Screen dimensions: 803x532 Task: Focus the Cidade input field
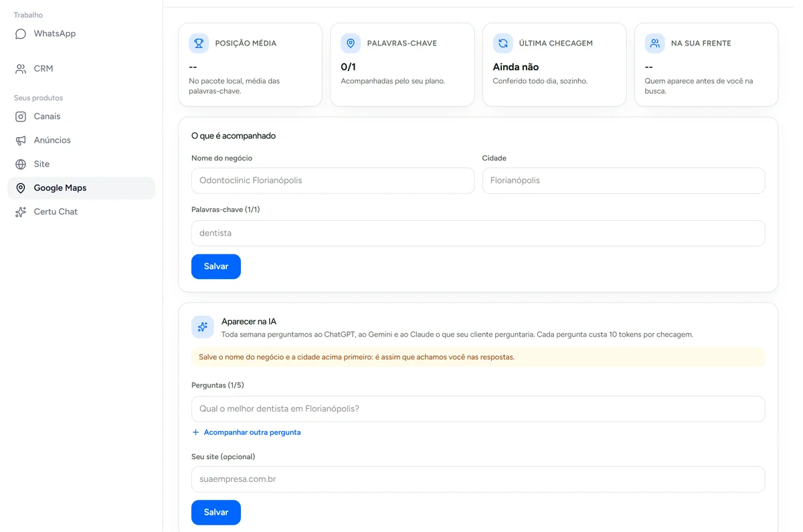click(624, 181)
